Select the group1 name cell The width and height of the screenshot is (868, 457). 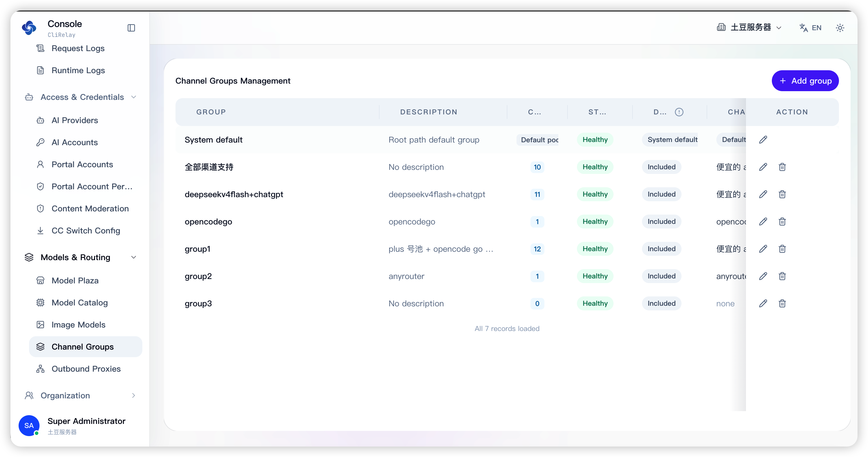198,249
